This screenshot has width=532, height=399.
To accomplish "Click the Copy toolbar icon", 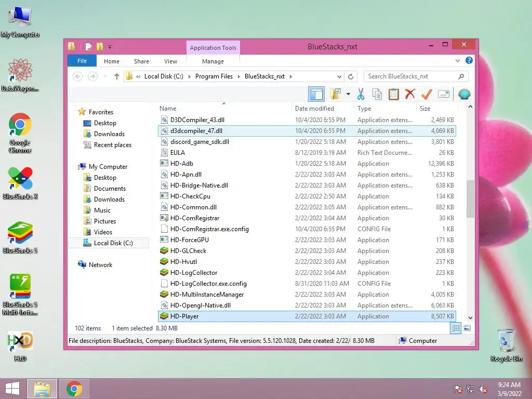I will pyautogui.click(x=377, y=94).
